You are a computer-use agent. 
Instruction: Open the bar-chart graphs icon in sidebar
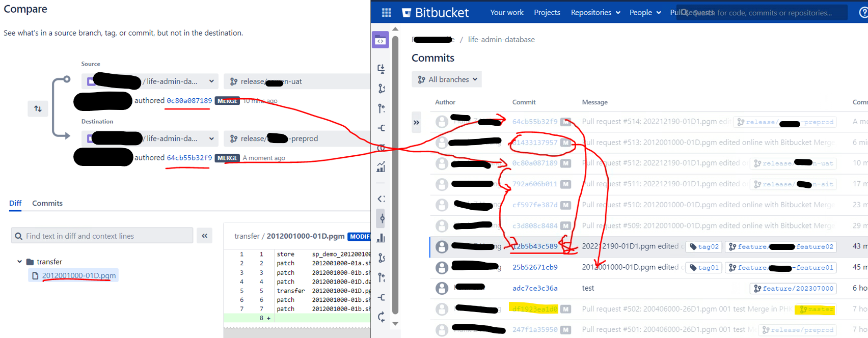click(x=381, y=238)
